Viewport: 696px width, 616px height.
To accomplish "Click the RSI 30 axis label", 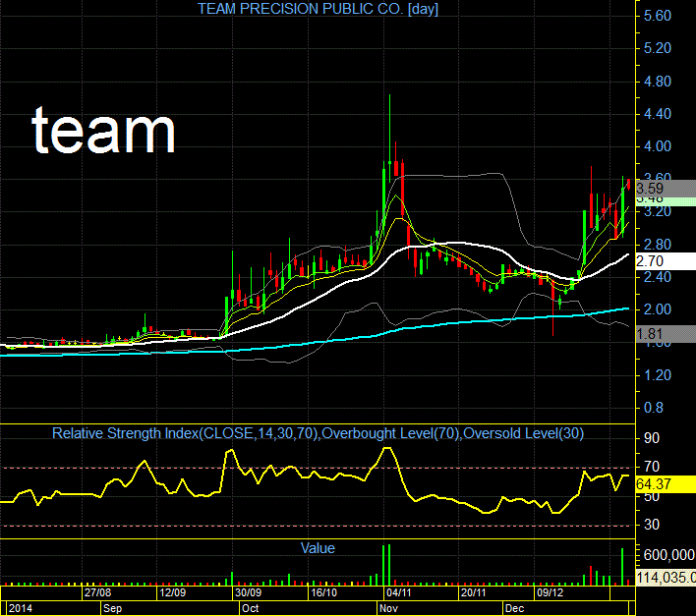I will click(x=652, y=525).
